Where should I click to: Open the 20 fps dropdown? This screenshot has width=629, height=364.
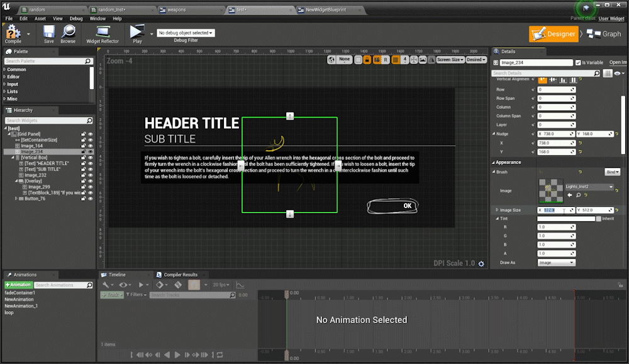pyautogui.click(x=221, y=285)
